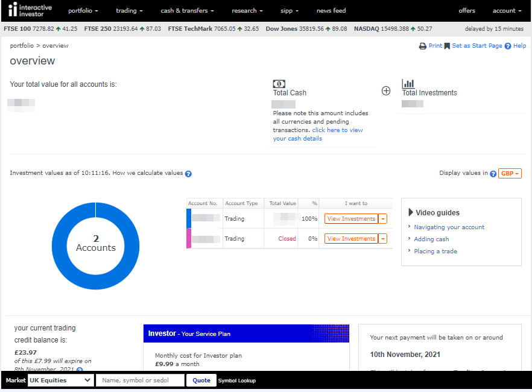Open the research menu

pos(247,11)
